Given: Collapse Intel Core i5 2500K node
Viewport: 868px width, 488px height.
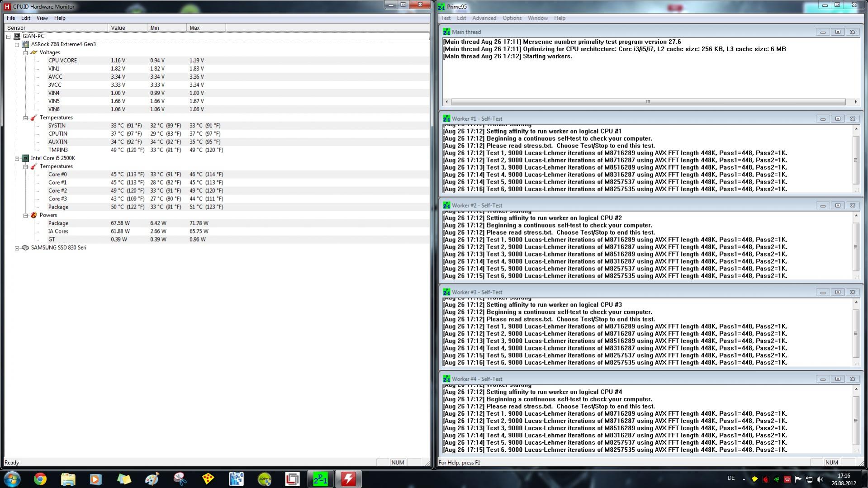Looking at the screenshot, I should tap(17, 158).
